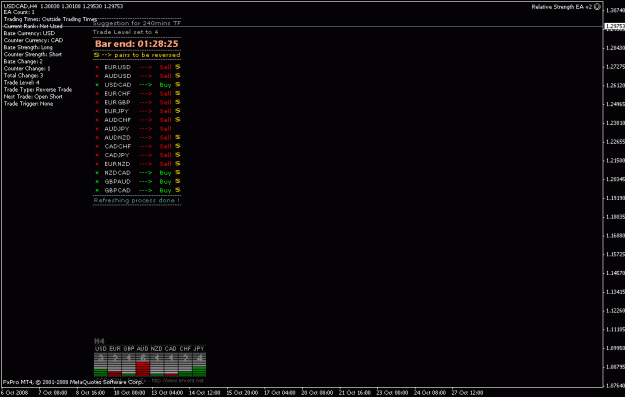
Task: Click the green arrow on the GBPAUD row
Action: coord(145,182)
